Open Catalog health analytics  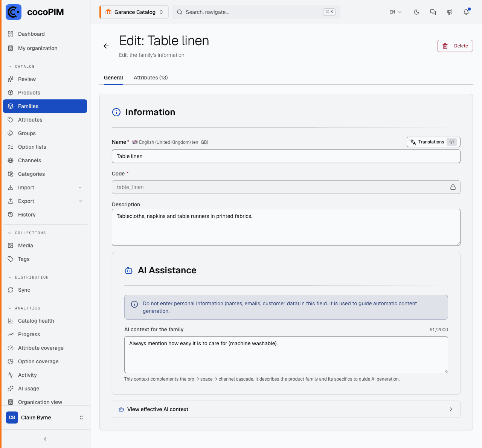45,321
